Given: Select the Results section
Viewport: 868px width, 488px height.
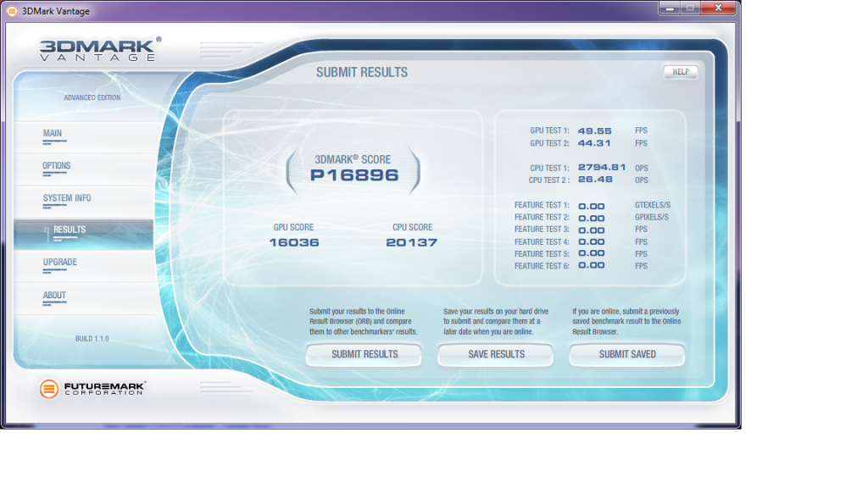Looking at the screenshot, I should pos(84,234).
